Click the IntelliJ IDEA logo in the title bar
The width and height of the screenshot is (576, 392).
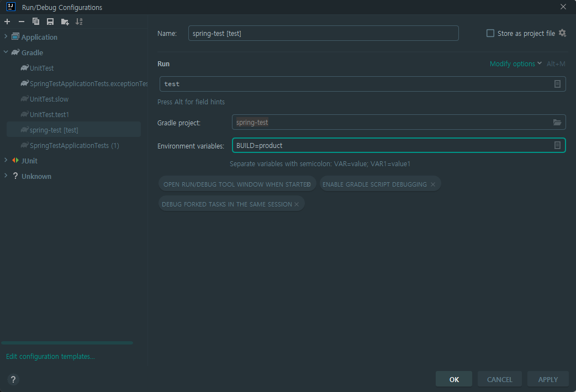coord(11,6)
